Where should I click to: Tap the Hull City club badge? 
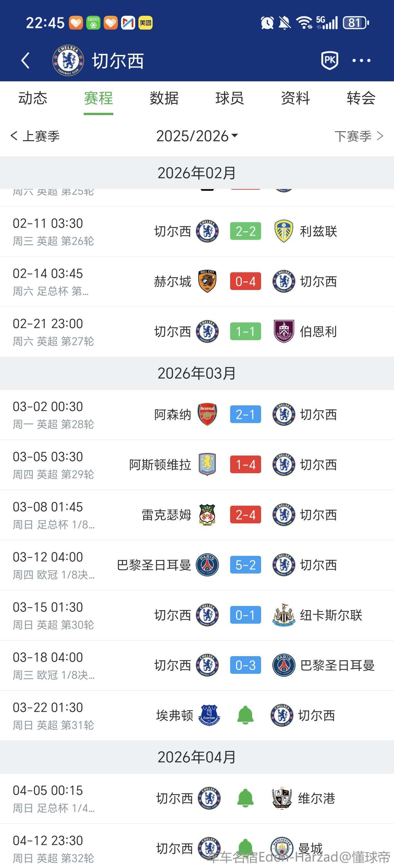click(x=207, y=281)
